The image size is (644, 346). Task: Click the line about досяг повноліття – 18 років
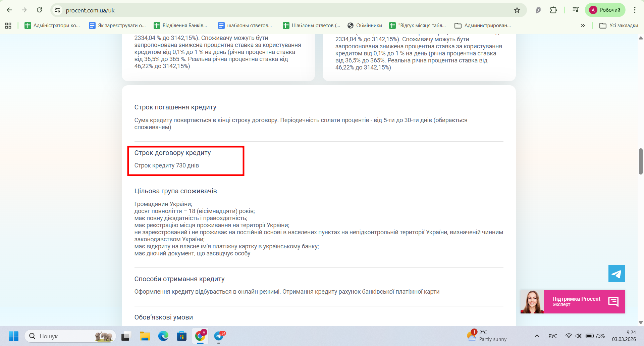[x=195, y=211]
